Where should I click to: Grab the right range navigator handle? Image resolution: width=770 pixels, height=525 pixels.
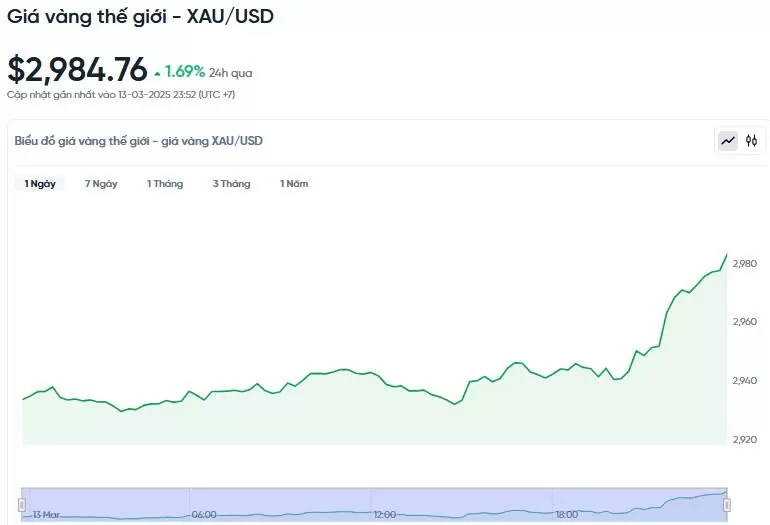(727, 504)
